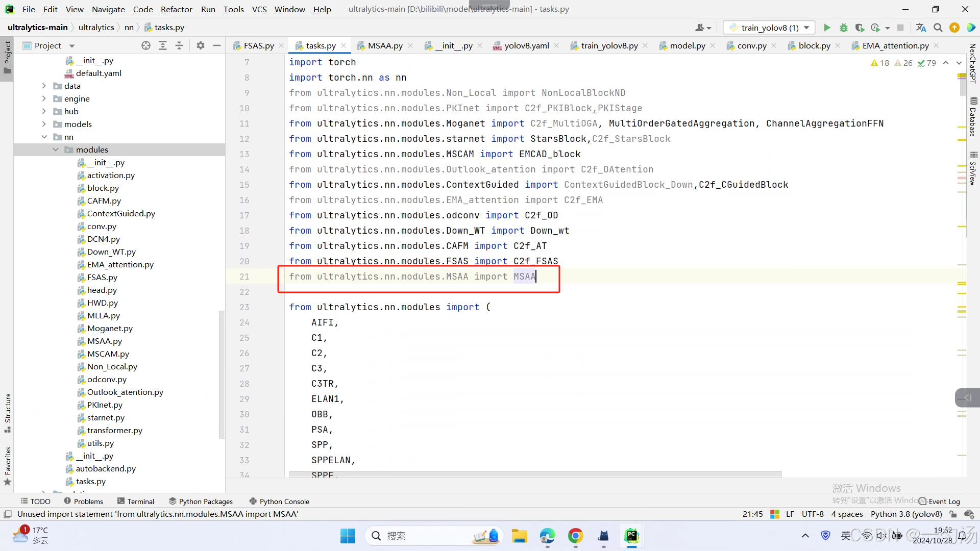The width and height of the screenshot is (980, 551).
Task: Collapse all in Project panel
Action: coord(179,45)
